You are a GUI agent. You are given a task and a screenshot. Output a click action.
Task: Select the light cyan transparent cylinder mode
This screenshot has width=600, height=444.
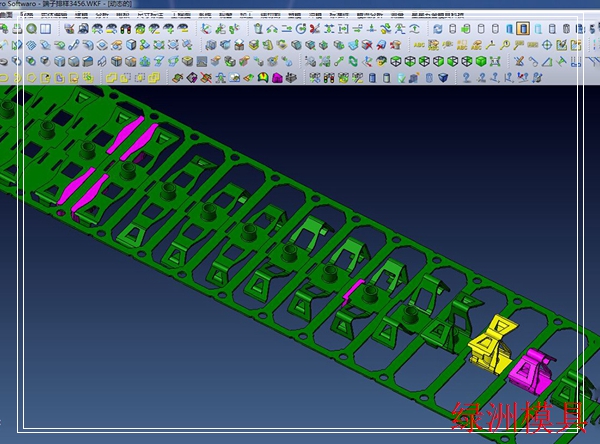538,29
